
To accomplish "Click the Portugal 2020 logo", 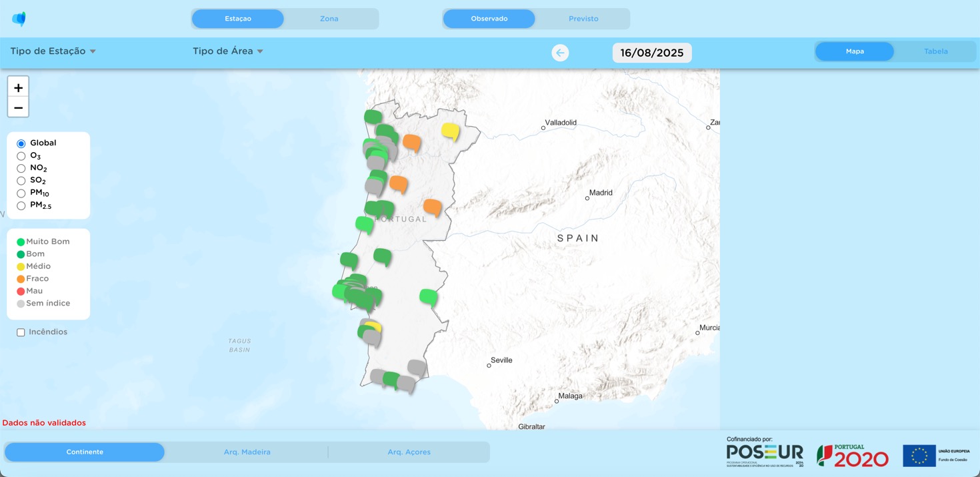I will 853,456.
